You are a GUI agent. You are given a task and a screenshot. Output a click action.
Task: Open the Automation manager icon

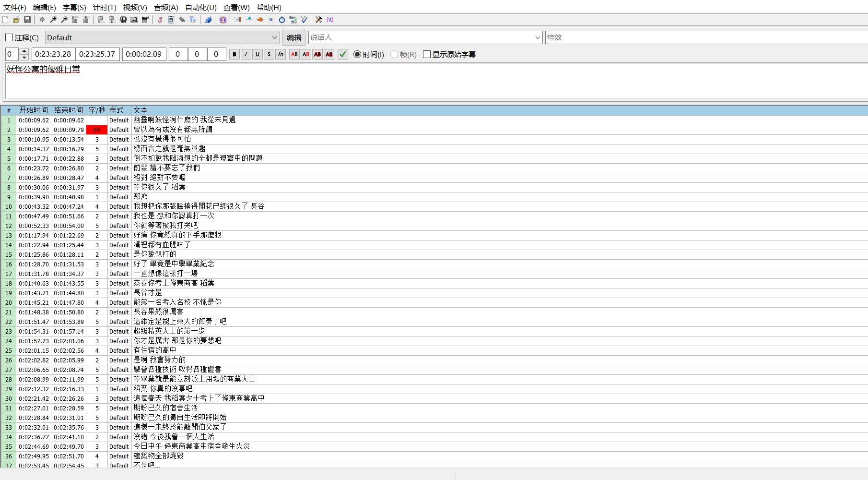coord(208,20)
